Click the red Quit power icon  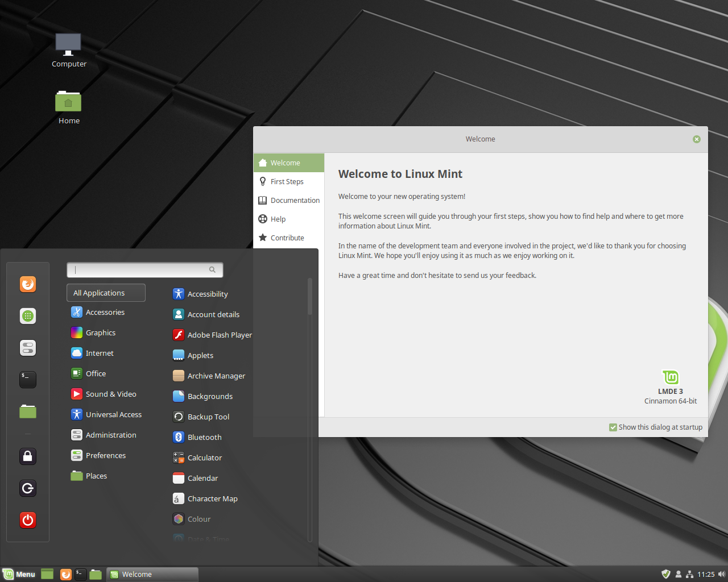pyautogui.click(x=28, y=520)
